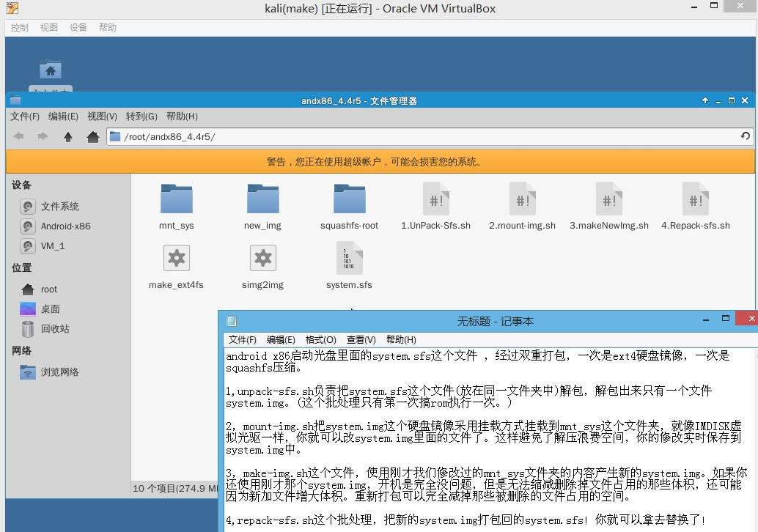Image resolution: width=758 pixels, height=532 pixels.
Task: Maximize the Notepad window
Action: 726,319
